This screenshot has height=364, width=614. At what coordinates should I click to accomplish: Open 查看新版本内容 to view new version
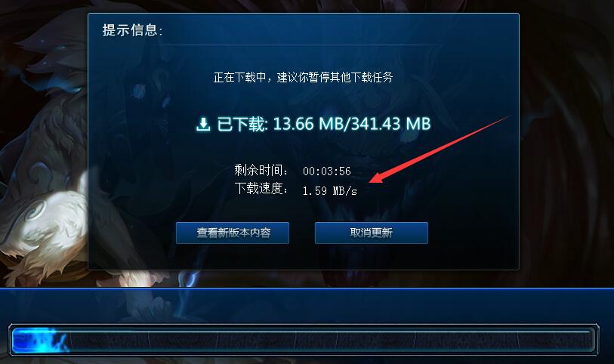pyautogui.click(x=233, y=233)
